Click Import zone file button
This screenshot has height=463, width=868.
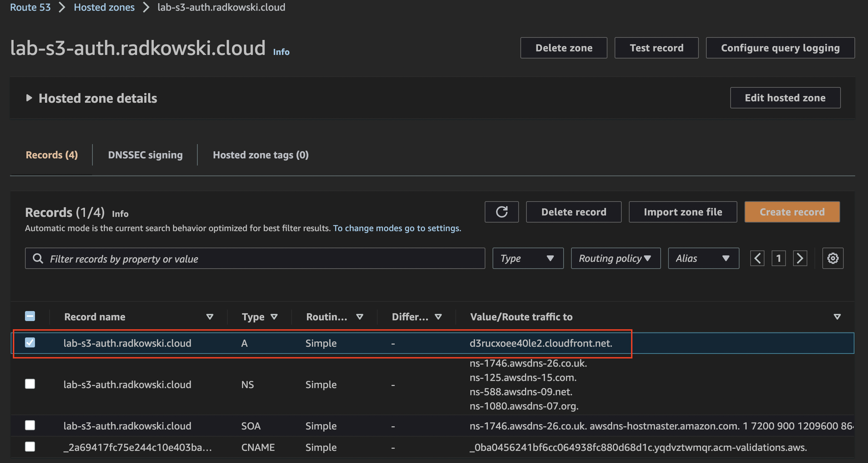pyautogui.click(x=683, y=212)
